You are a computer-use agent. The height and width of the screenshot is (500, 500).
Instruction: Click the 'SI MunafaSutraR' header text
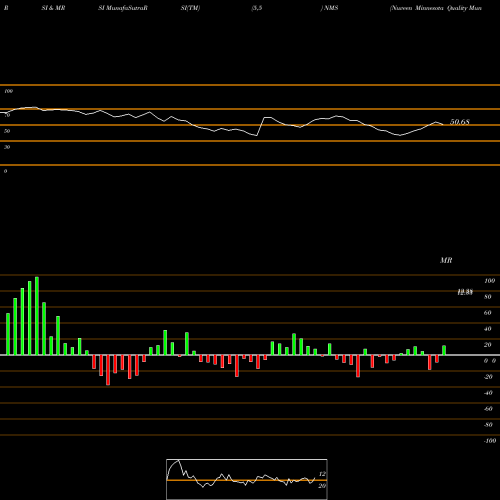[123, 8]
